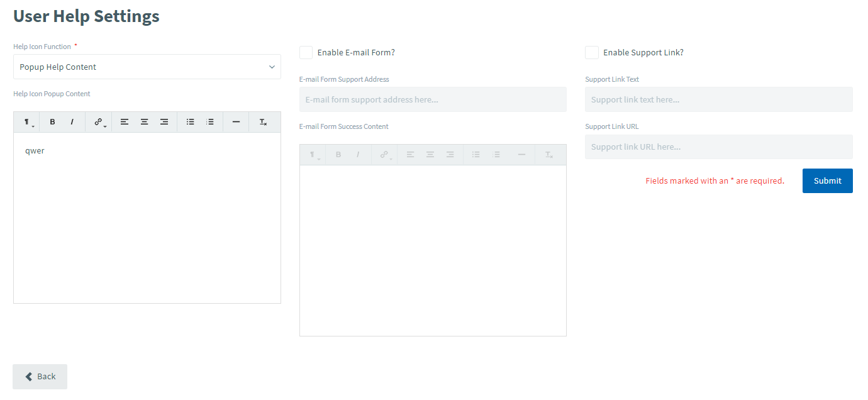Clear formatting in Help Popup editor

pos(263,122)
